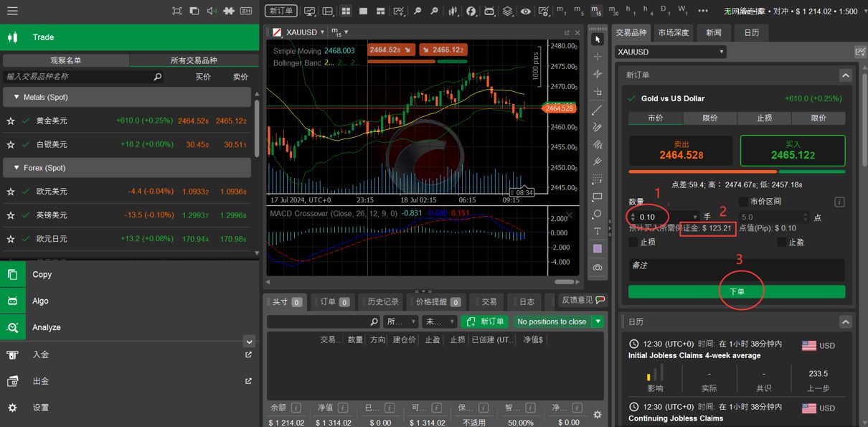Select the text T tool
This screenshot has width=868, height=427.
point(598,231)
